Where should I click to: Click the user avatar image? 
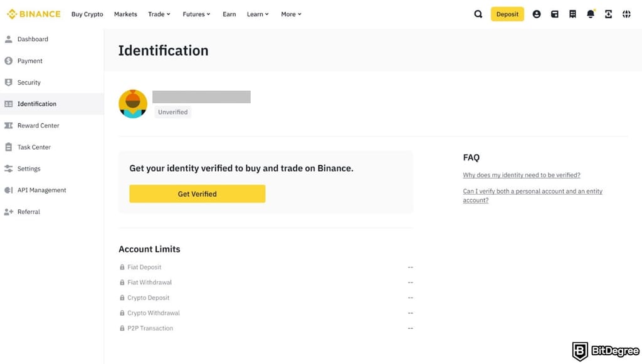pos(133,104)
